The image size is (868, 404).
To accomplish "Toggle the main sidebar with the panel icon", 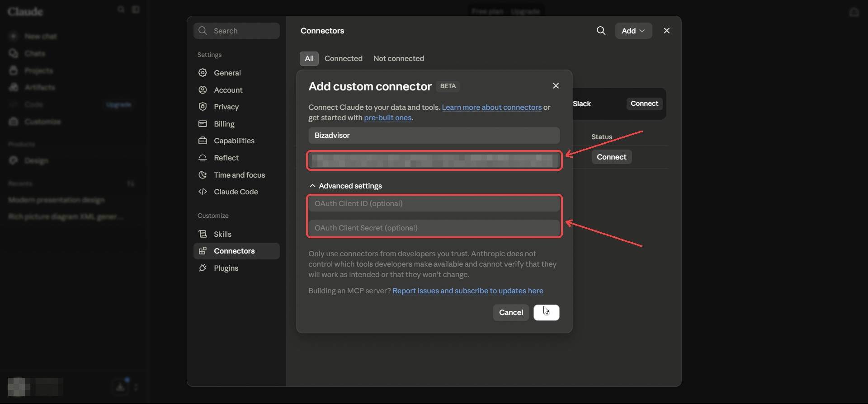I will pyautogui.click(x=136, y=9).
